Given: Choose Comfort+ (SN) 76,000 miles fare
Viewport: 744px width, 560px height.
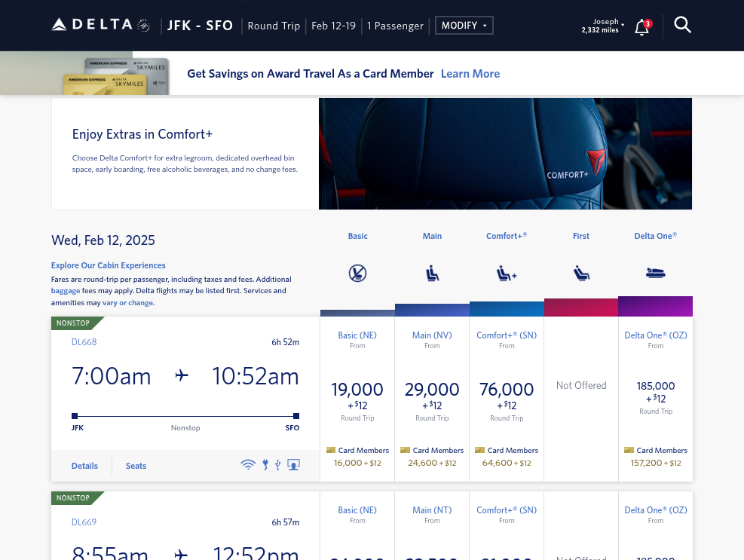Looking at the screenshot, I should pos(507,399).
